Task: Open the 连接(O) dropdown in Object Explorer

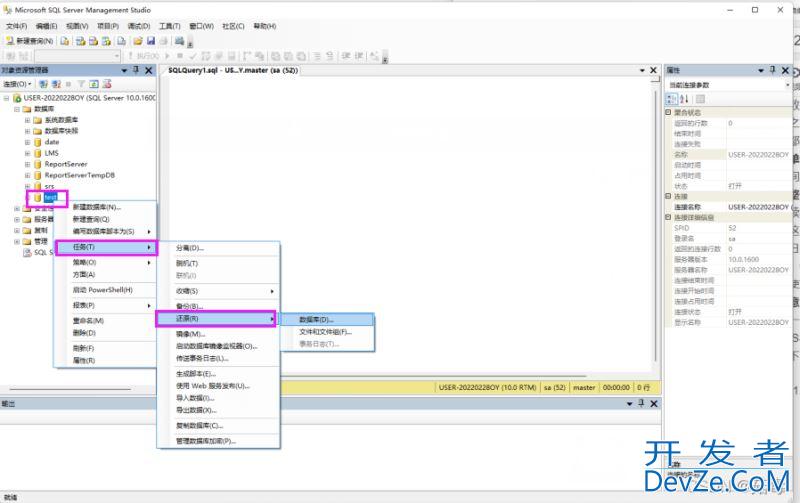Action: [x=17, y=84]
